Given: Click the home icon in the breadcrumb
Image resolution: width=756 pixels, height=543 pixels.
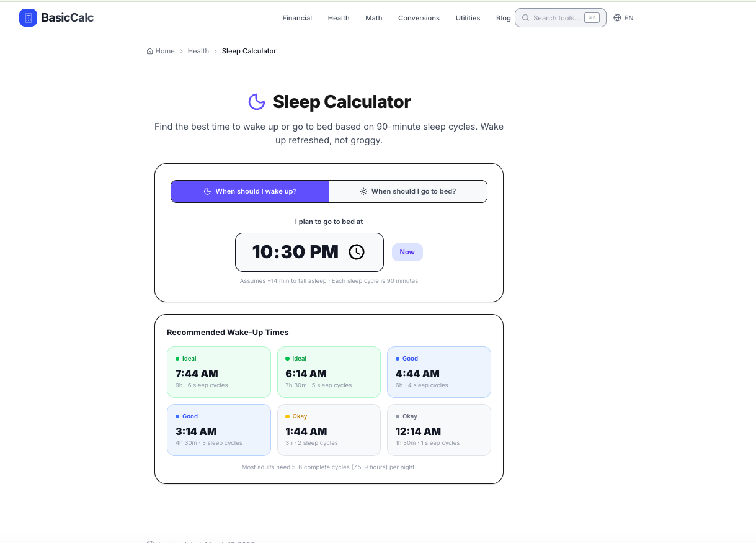Looking at the screenshot, I should point(149,51).
